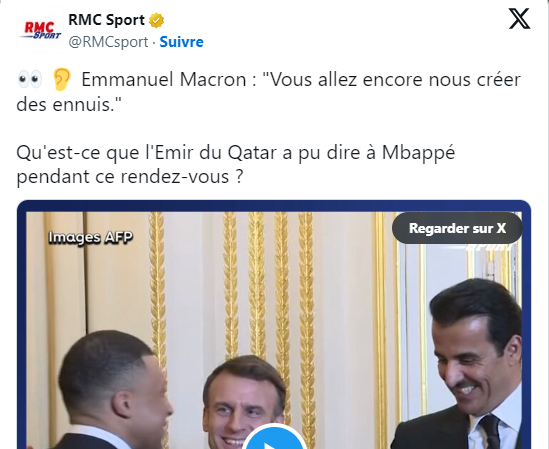Click the dark blue border of the video card
This screenshot has height=449, width=549.
tap(274, 206)
